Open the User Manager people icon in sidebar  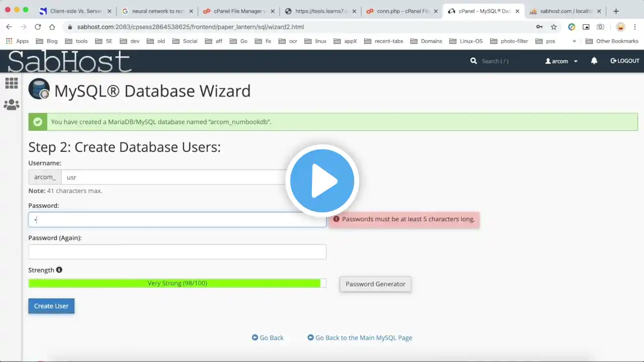(11, 105)
